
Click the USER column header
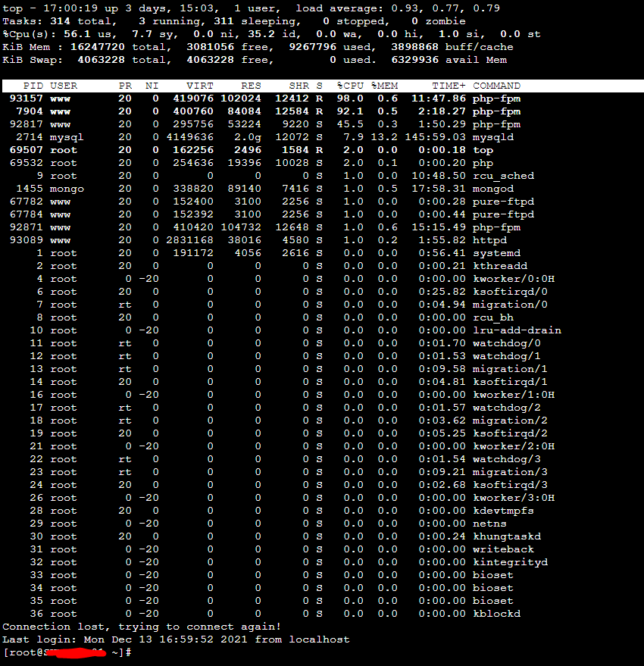pos(64,86)
